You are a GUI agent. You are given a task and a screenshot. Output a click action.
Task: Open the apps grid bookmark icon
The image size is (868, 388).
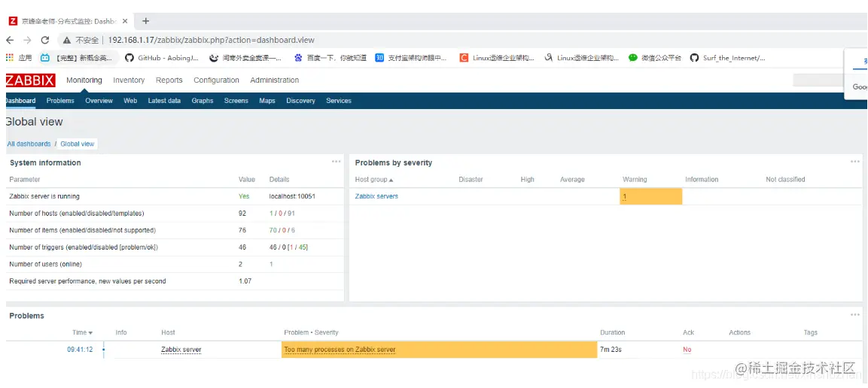10,57
